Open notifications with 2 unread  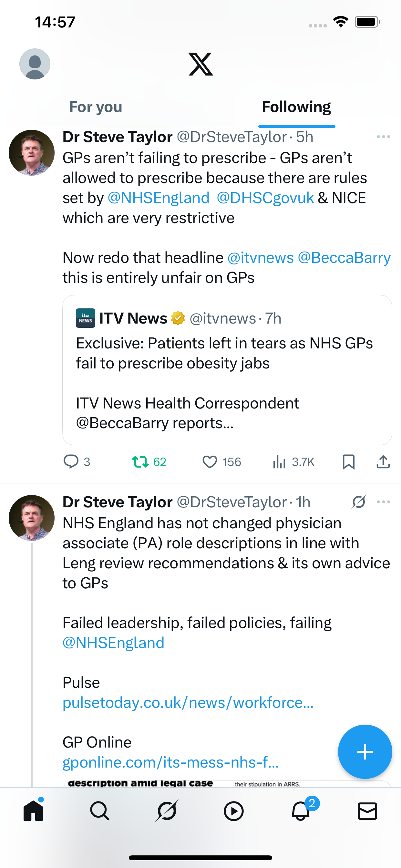click(x=301, y=811)
